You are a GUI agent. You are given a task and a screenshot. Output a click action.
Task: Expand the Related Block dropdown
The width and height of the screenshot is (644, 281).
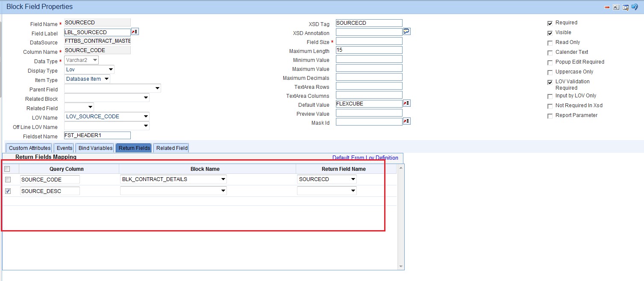pyautogui.click(x=107, y=98)
